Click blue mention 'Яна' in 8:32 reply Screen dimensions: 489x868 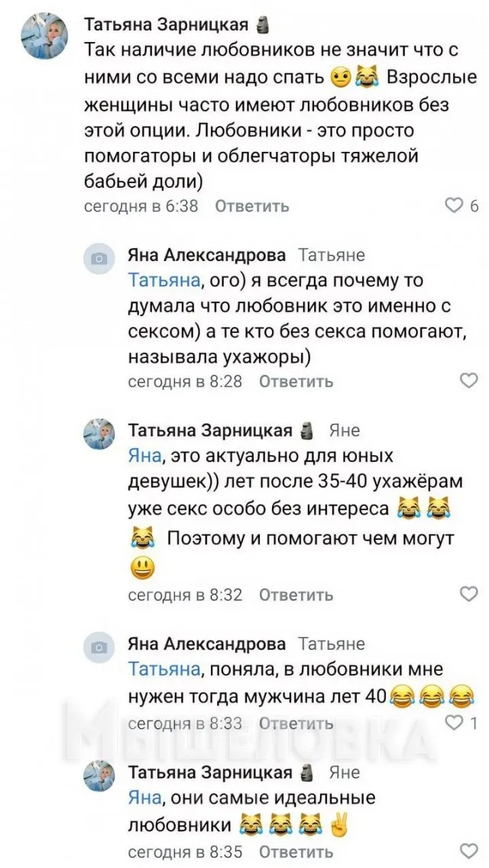point(144,456)
